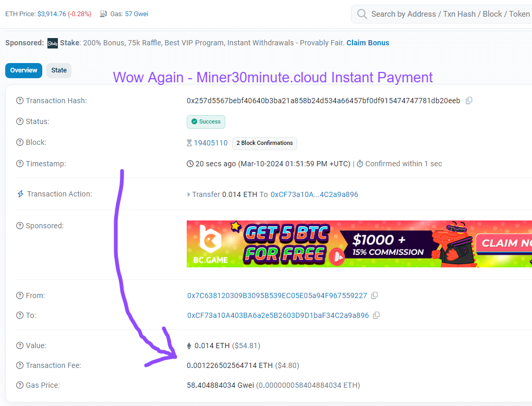532x406 pixels.
Task: Click the help icon beside Sponsored row
Action: click(20, 226)
